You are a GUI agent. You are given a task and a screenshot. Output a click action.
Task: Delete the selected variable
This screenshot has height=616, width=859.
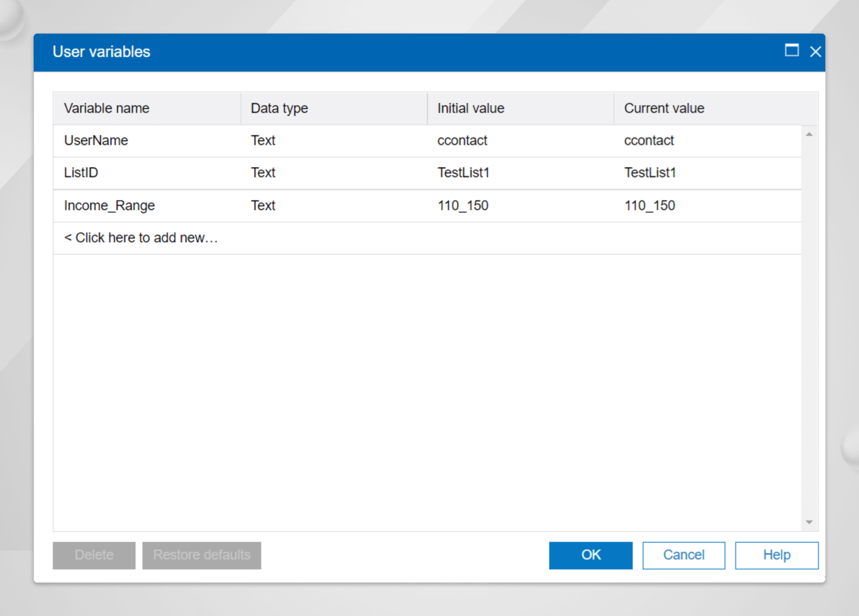(94, 555)
